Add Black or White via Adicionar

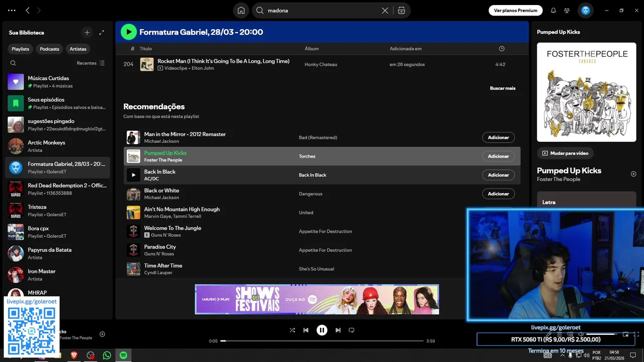coord(499,194)
